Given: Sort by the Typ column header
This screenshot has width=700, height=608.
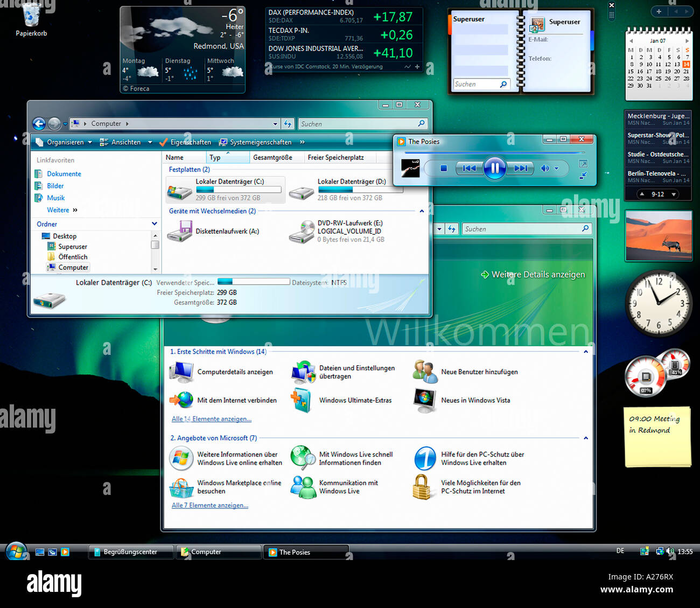Looking at the screenshot, I should pyautogui.click(x=228, y=157).
